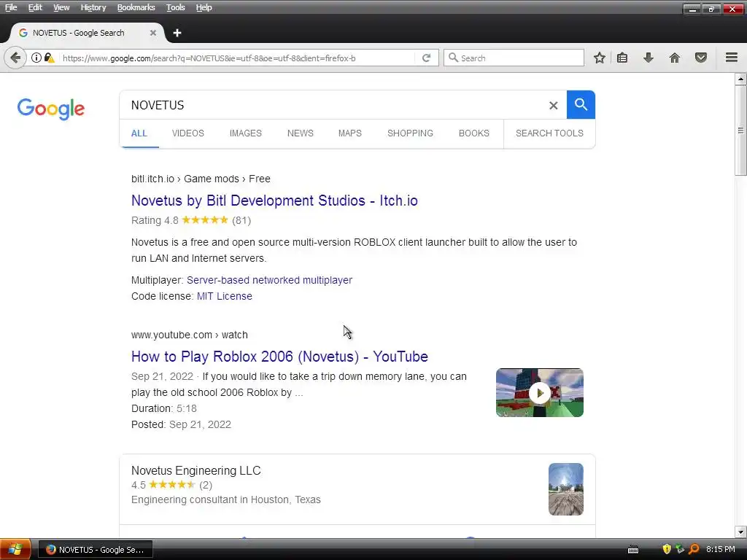Close the NOVETUS Google Search tab
This screenshot has height=560, width=747.
pos(153,33)
